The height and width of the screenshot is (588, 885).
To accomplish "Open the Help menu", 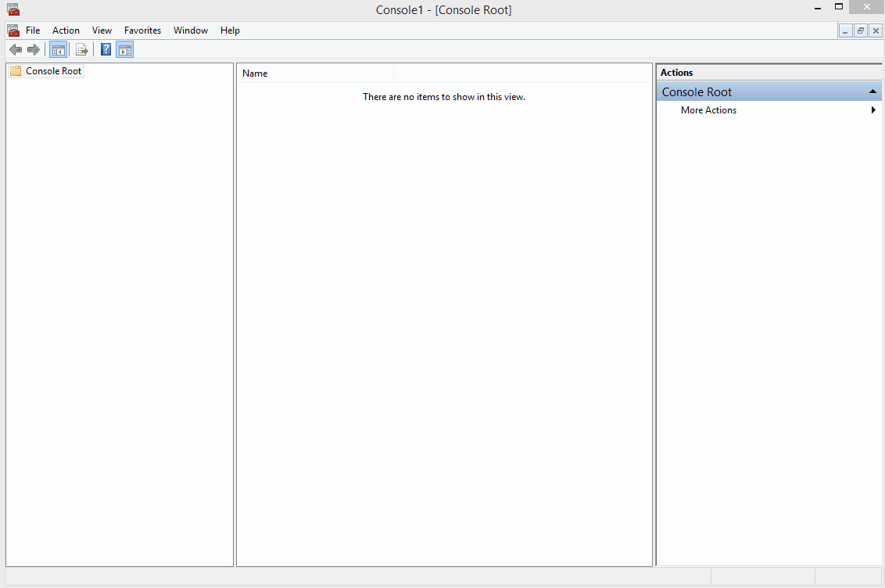I will 231,30.
